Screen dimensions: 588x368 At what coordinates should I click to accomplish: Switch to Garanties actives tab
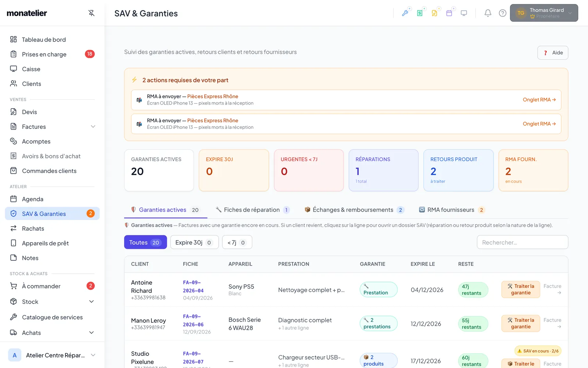(165, 210)
